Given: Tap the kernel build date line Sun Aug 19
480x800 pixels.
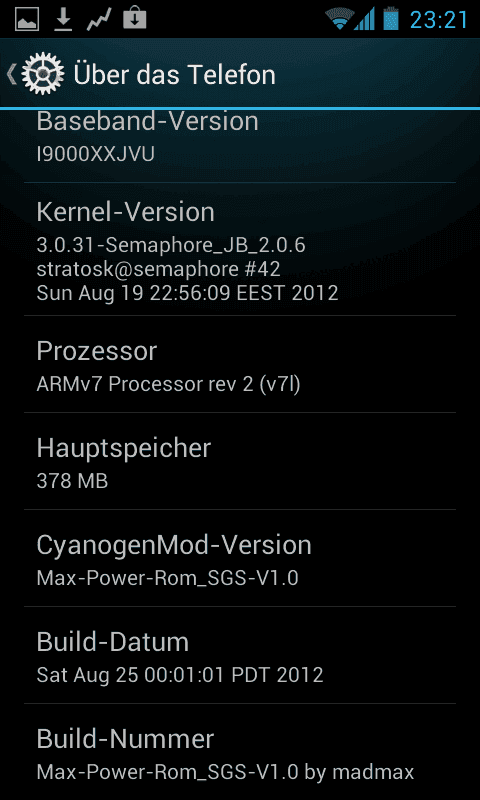Looking at the screenshot, I should pos(187,293).
